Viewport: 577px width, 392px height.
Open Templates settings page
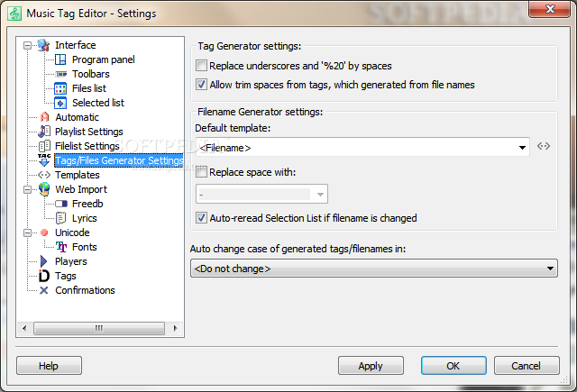tap(78, 175)
